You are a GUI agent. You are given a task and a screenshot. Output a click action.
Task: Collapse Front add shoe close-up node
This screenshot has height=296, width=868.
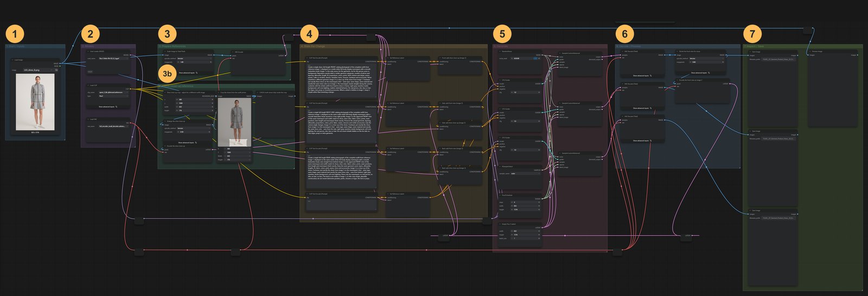440,58
